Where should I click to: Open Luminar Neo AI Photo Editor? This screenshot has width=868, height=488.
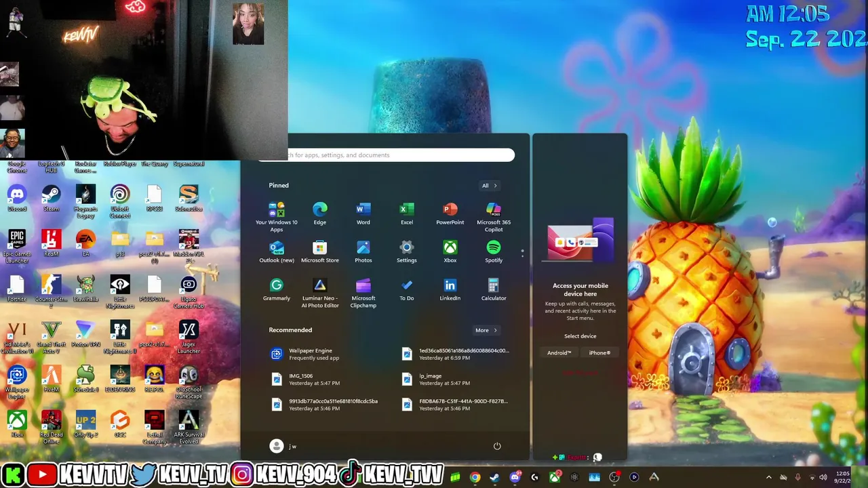tap(319, 293)
